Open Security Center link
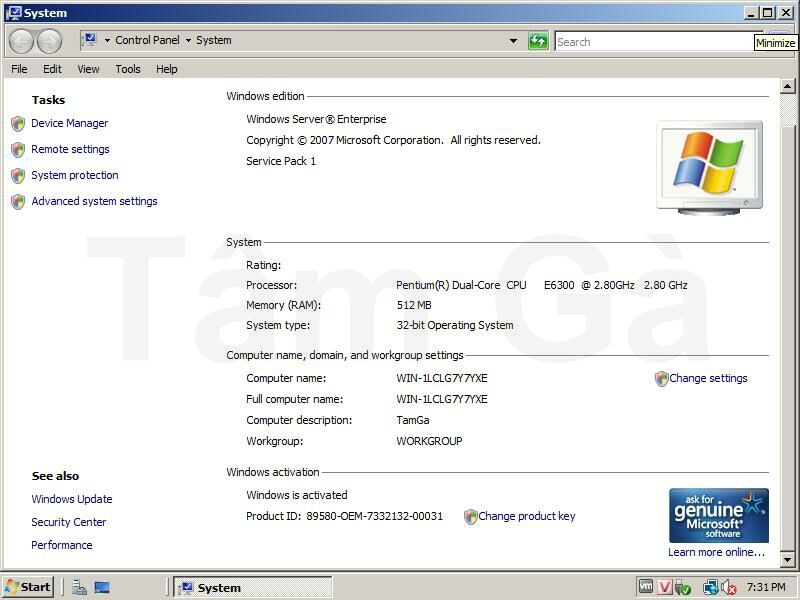 69,522
